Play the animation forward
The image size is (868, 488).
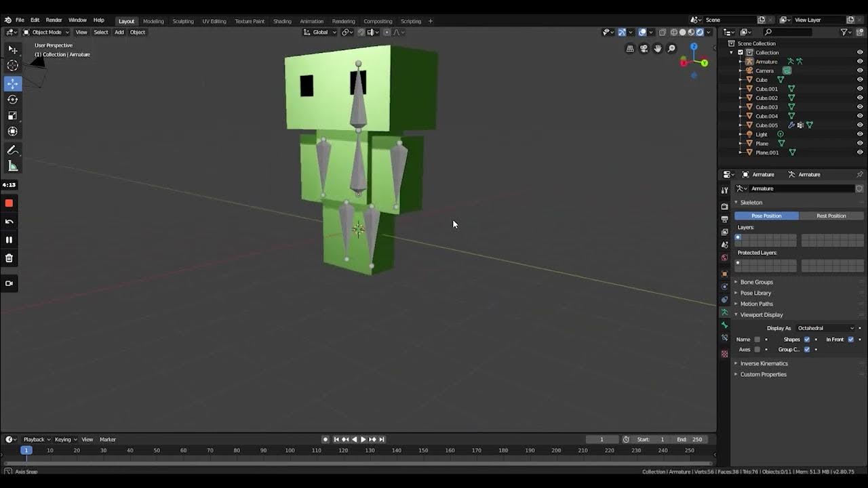[x=363, y=439]
